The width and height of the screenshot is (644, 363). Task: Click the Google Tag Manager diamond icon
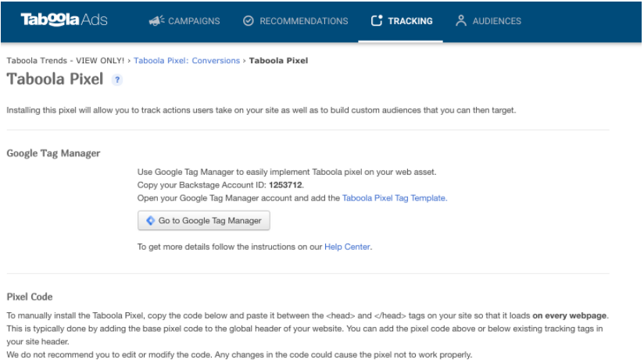(x=150, y=221)
